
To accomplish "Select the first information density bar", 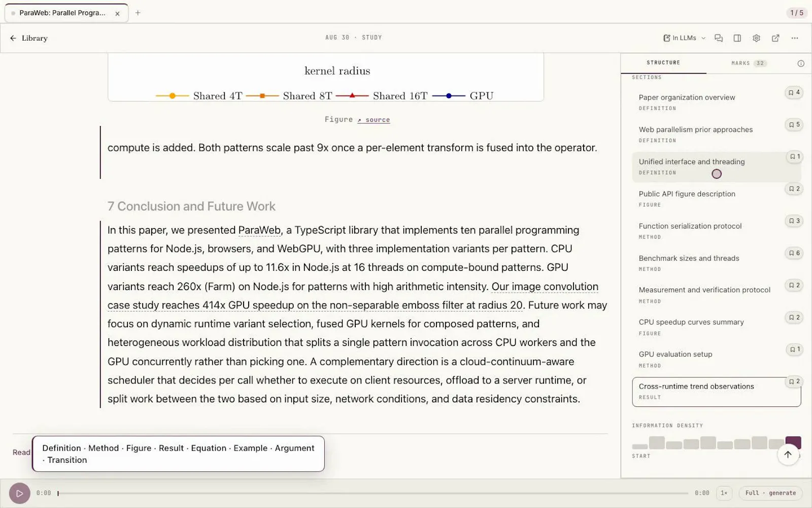I will (x=640, y=447).
